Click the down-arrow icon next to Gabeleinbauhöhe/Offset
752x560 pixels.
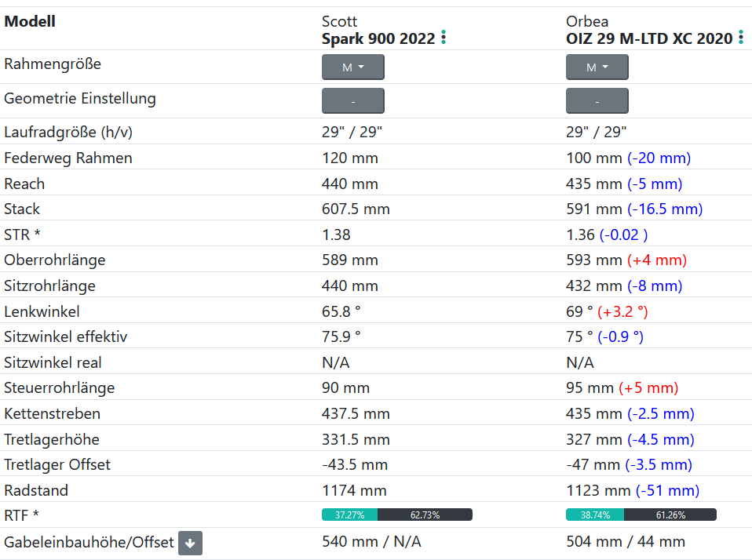point(190,543)
